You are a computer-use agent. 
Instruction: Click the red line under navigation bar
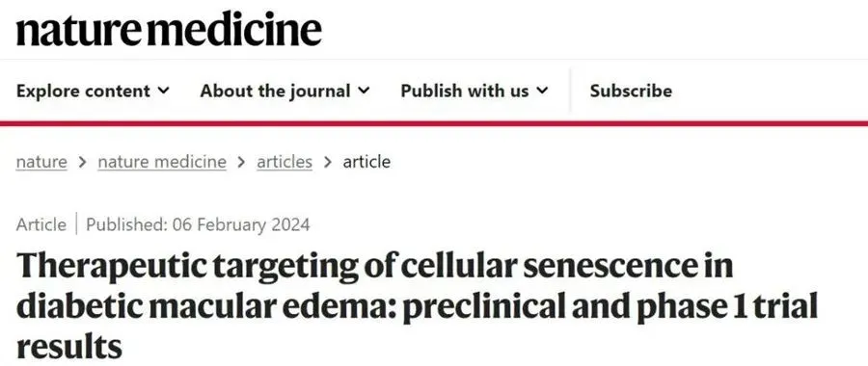434,123
